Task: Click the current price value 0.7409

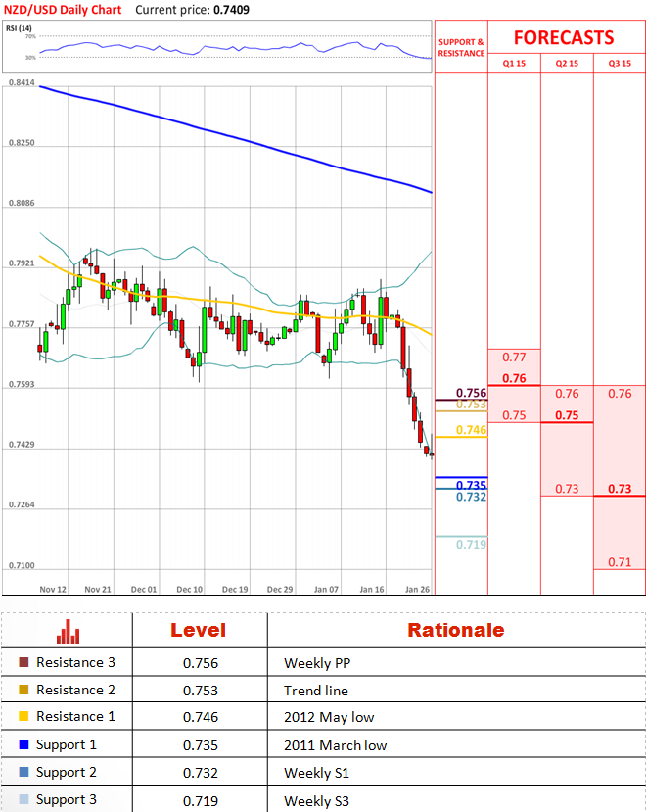Action: coord(232,10)
